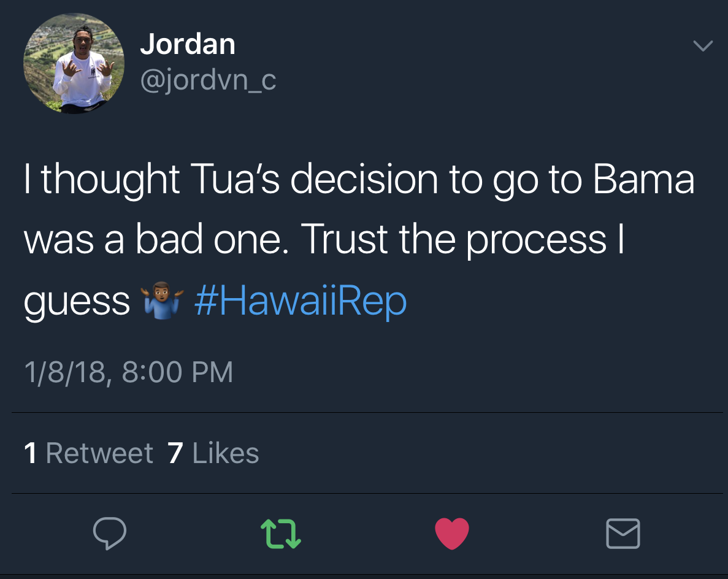The height and width of the screenshot is (579, 728).
Task: Click the 8:00 PM time text
Action: click(177, 372)
